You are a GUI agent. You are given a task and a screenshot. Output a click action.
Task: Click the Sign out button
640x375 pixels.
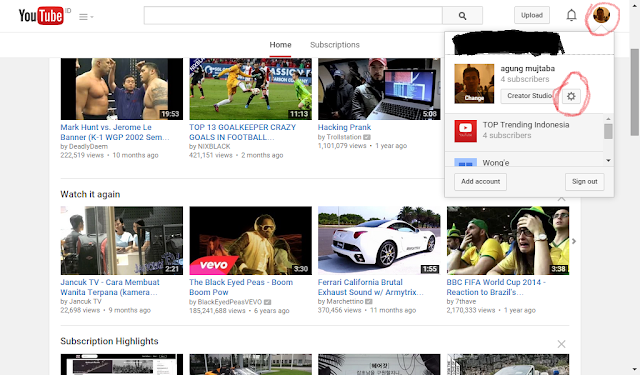pos(584,182)
